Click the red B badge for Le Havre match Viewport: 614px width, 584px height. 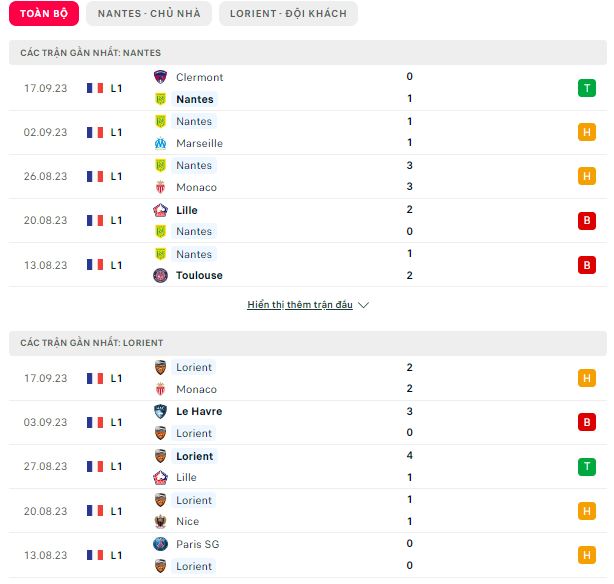tap(587, 422)
